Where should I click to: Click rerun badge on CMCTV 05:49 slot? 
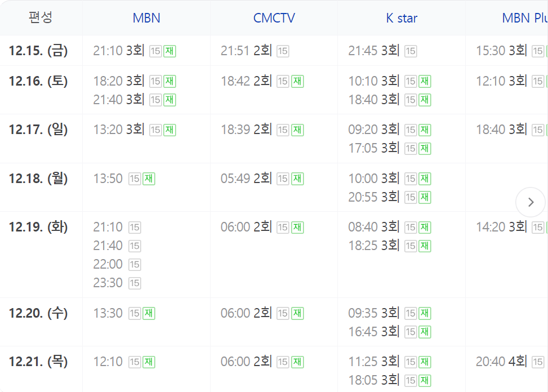[x=297, y=179]
